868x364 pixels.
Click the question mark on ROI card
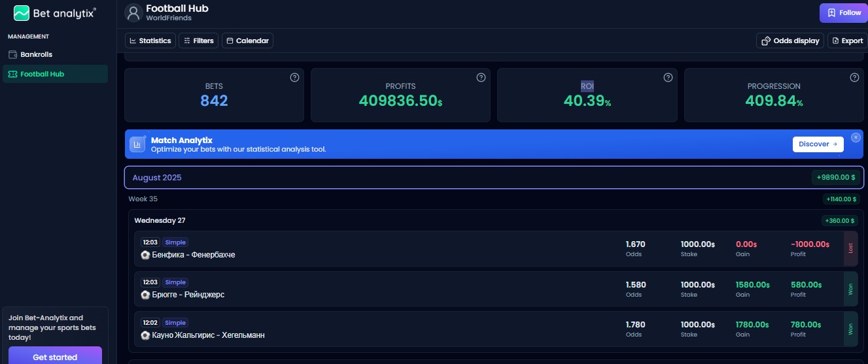pos(668,78)
